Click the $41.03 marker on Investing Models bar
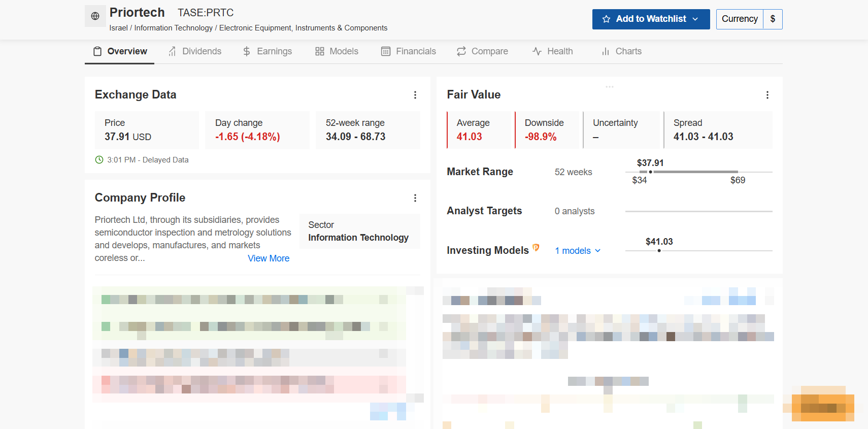The width and height of the screenshot is (868, 429). (659, 250)
